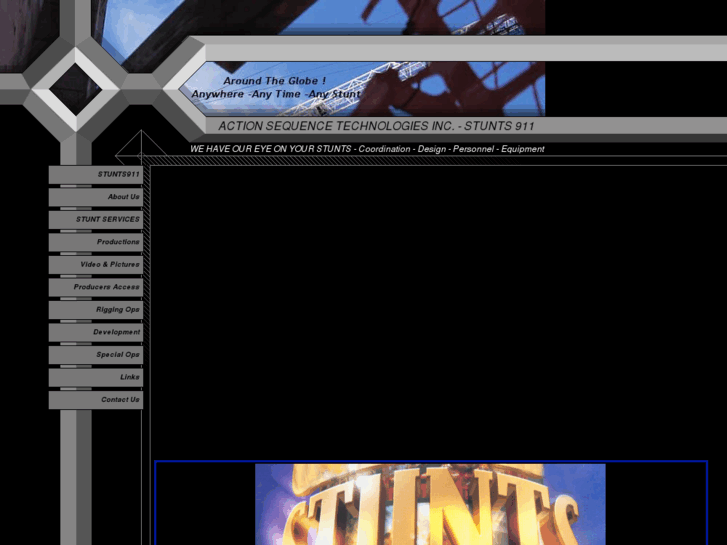Image resolution: width=727 pixels, height=545 pixels.
Task: Open the Rigging Ops page
Action: click(96, 310)
